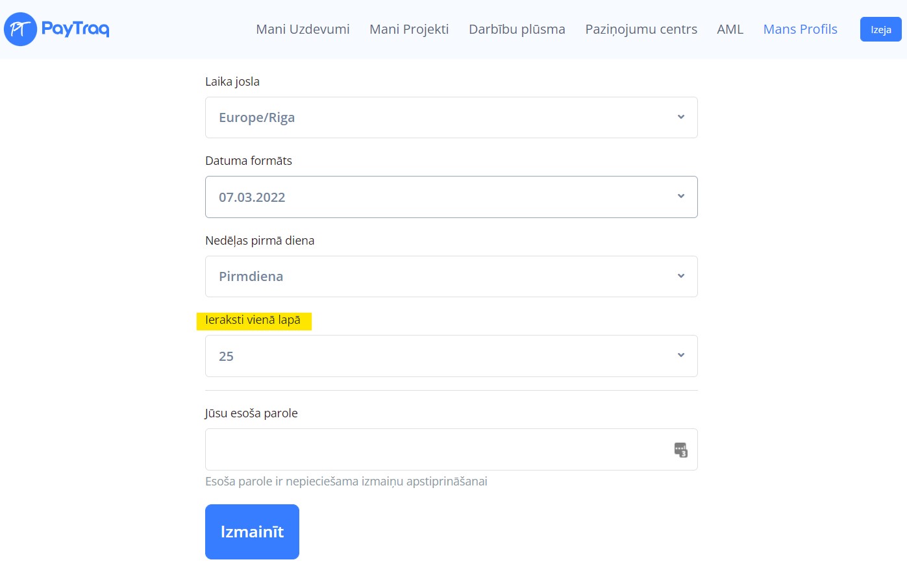Click the chevron arrow on Europe/Riga selector
907x588 pixels.
[x=681, y=117]
